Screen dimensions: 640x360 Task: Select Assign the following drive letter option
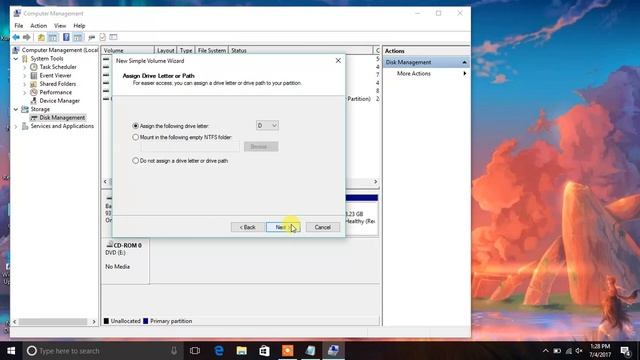tap(136, 126)
